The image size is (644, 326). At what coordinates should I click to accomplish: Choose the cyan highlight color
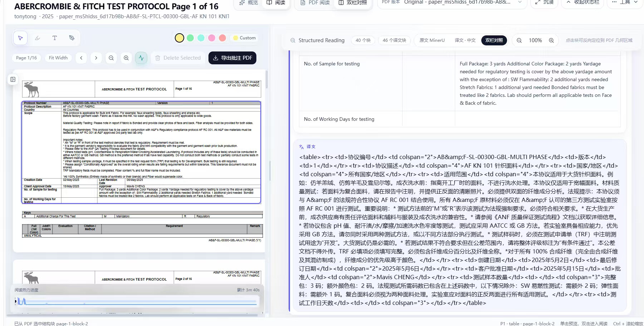[x=201, y=38]
